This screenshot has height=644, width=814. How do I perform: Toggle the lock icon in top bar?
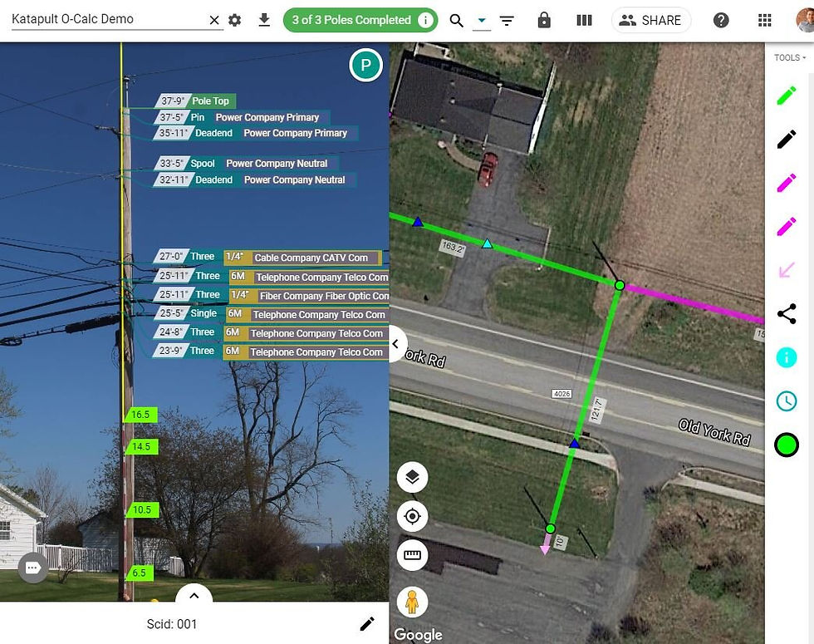coord(544,20)
